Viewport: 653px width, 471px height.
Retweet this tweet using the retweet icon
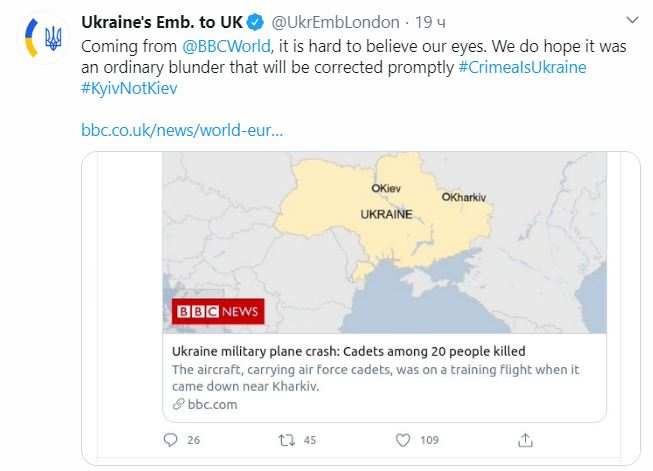click(285, 439)
